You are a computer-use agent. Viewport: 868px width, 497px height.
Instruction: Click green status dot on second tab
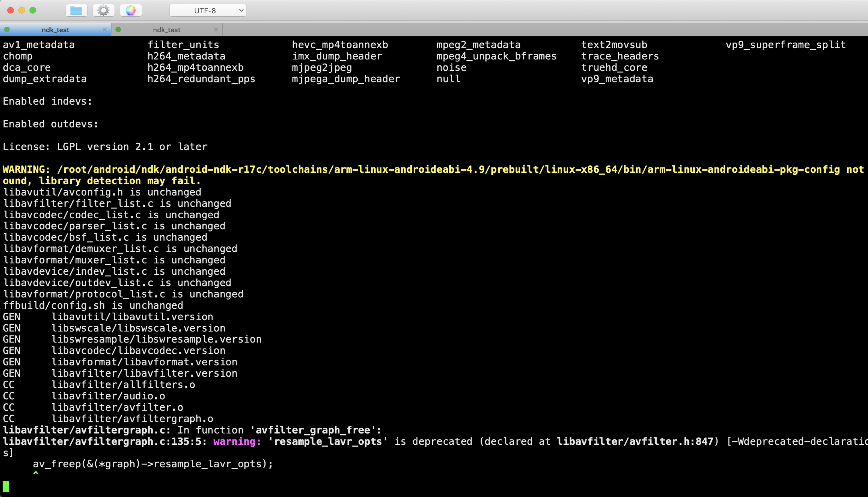[x=118, y=30]
